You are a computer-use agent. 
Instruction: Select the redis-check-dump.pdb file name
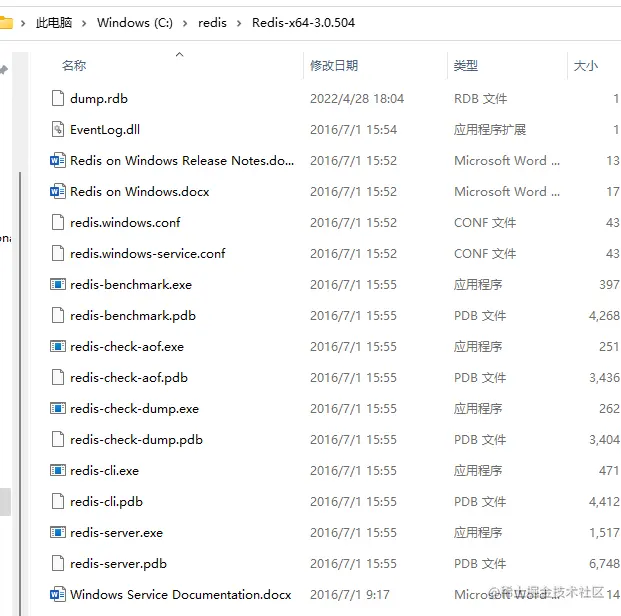pyautogui.click(x=136, y=439)
